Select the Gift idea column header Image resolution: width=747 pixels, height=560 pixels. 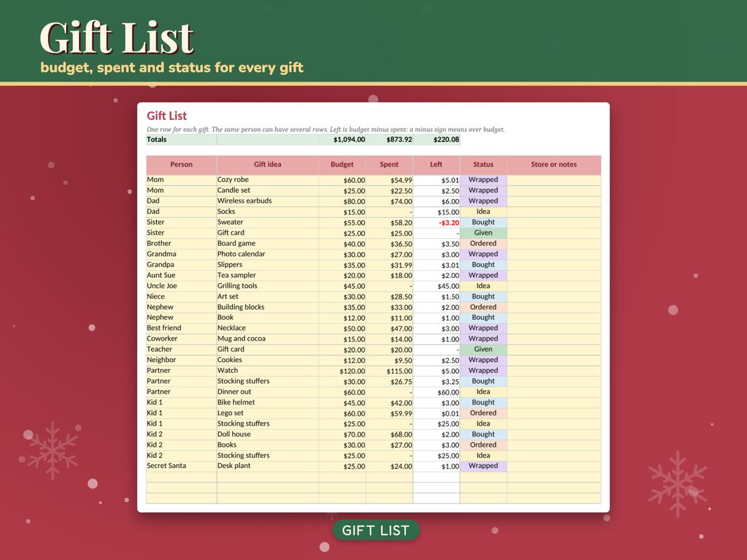click(x=268, y=165)
